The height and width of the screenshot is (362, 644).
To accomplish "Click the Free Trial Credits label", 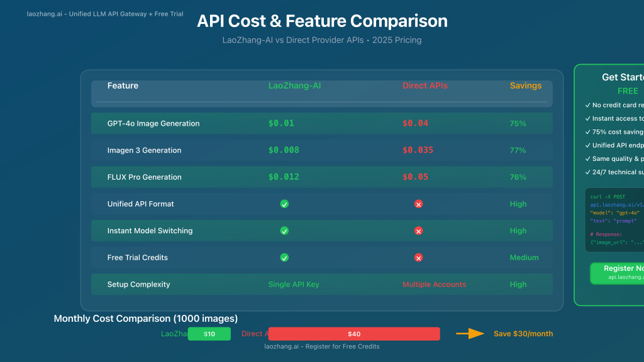I will click(x=138, y=258).
